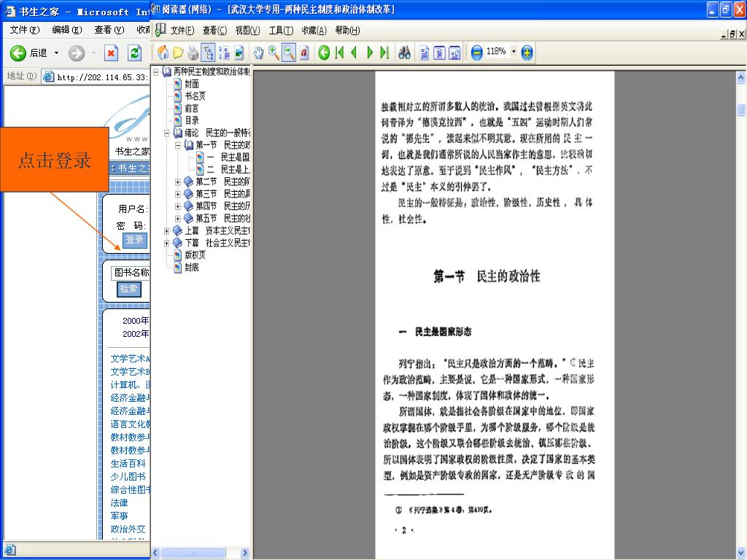Viewport: 747px width, 560px height.
Task: Toggle the table of contents tree panel icon
Action: [x=208, y=52]
